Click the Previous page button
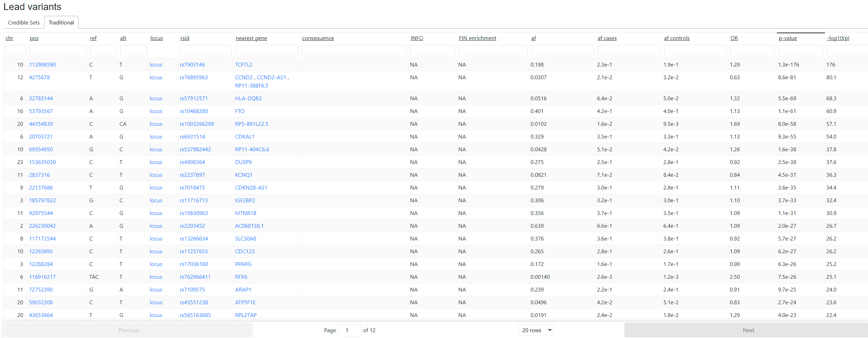Image resolution: width=868 pixels, height=338 pixels. pos(129,330)
